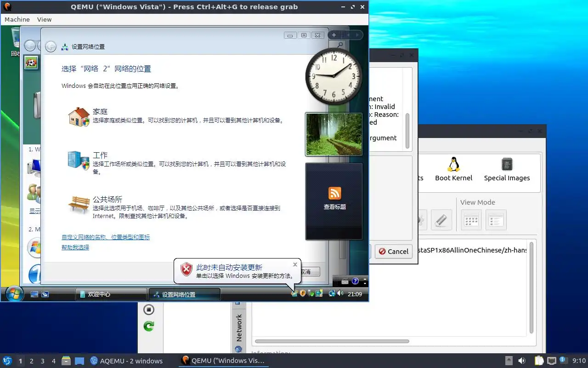The width and height of the screenshot is (588, 368).
Task: Click the language bar help icon
Action: (355, 281)
